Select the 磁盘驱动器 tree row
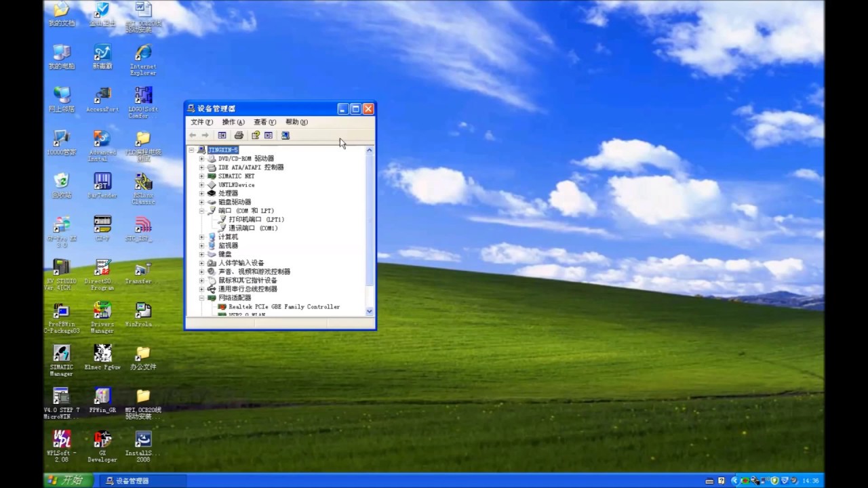 (229, 202)
